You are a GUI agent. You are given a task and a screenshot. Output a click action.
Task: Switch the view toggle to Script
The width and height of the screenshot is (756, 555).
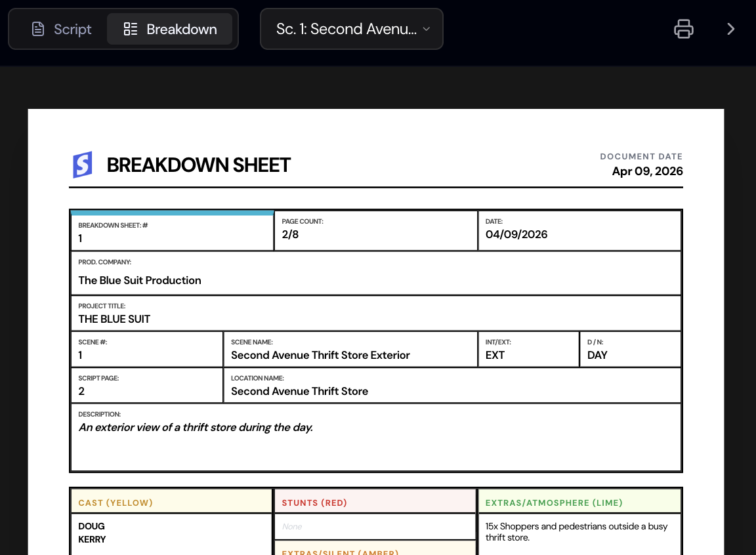(x=61, y=29)
